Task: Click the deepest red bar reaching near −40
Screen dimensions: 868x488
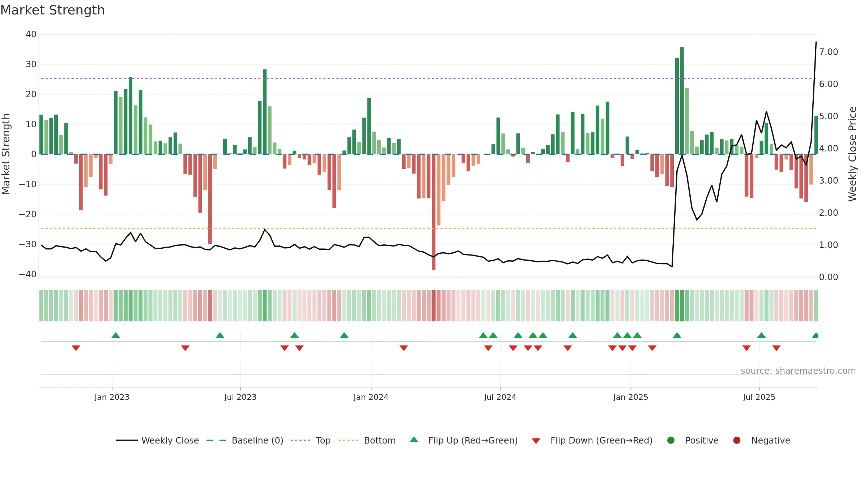Action: click(x=434, y=212)
